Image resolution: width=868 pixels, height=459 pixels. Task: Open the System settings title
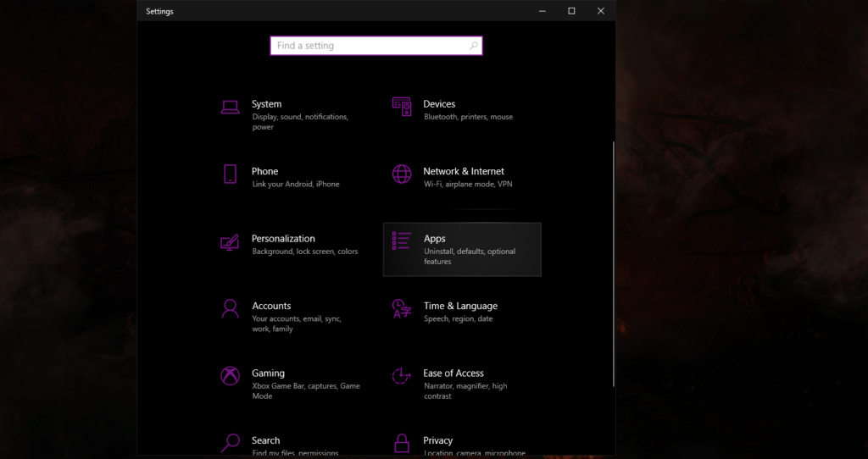266,104
